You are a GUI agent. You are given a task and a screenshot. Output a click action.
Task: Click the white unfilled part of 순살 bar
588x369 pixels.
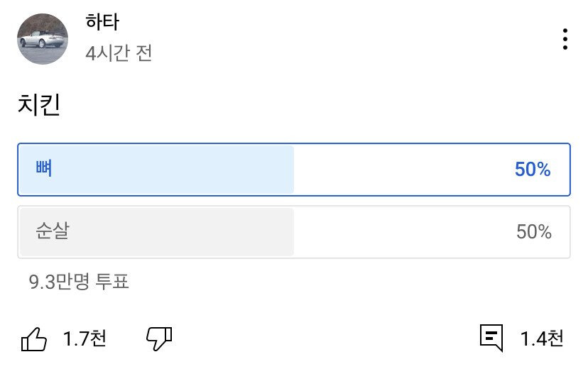coord(398,232)
